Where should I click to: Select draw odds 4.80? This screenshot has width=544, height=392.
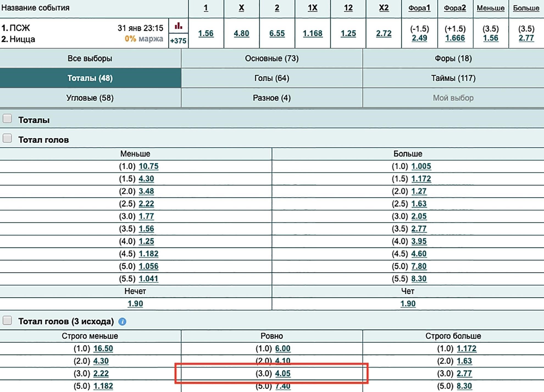pos(242,34)
